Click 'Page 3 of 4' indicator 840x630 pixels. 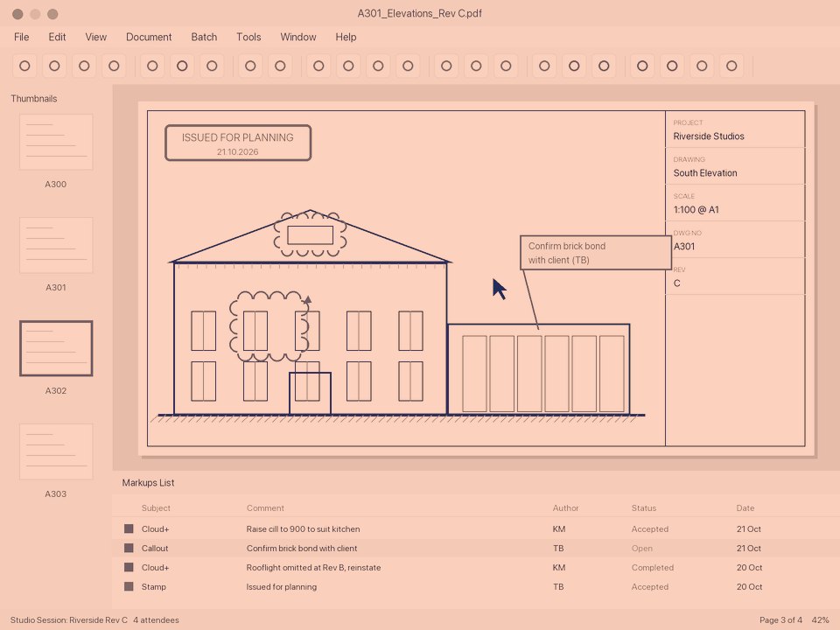[780, 619]
